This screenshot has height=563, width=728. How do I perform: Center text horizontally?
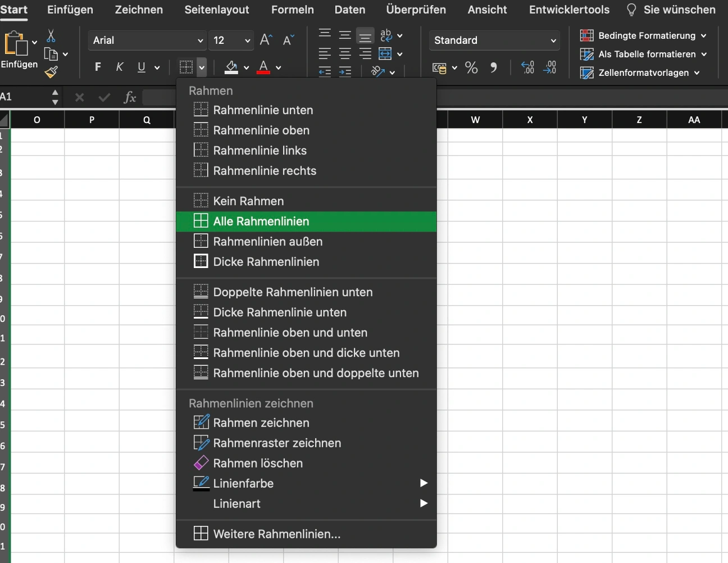[x=345, y=54]
